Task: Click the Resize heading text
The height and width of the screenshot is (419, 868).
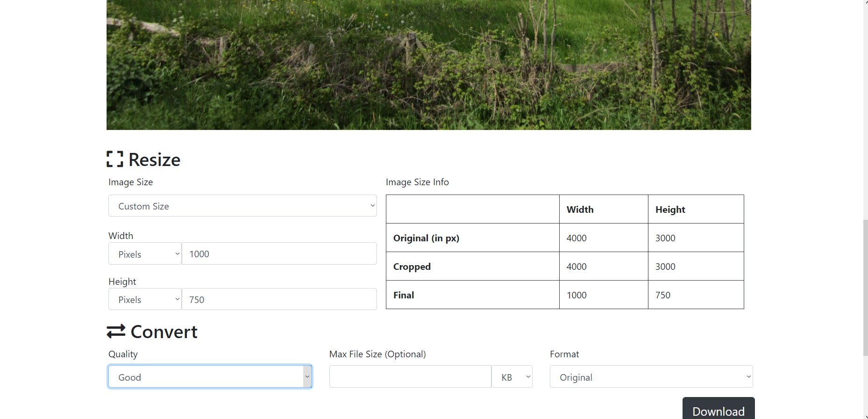Action: coord(155,159)
